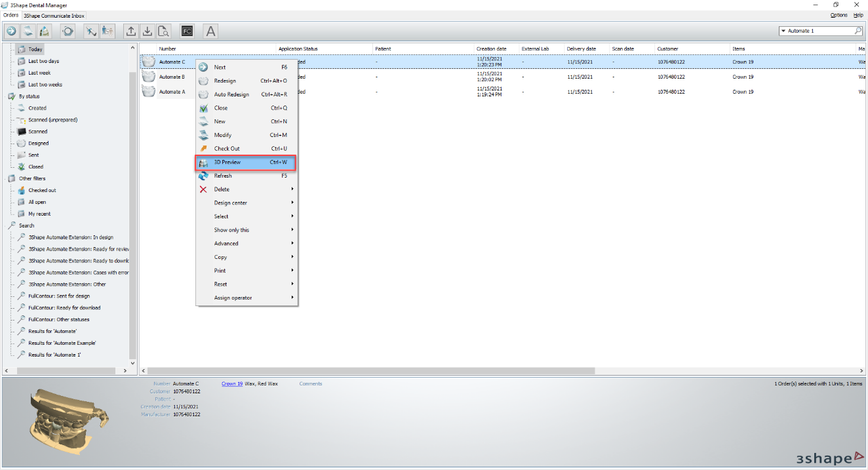This screenshot has height=470, width=868.
Task: Expand the Assign operator submenu
Action: click(x=231, y=297)
